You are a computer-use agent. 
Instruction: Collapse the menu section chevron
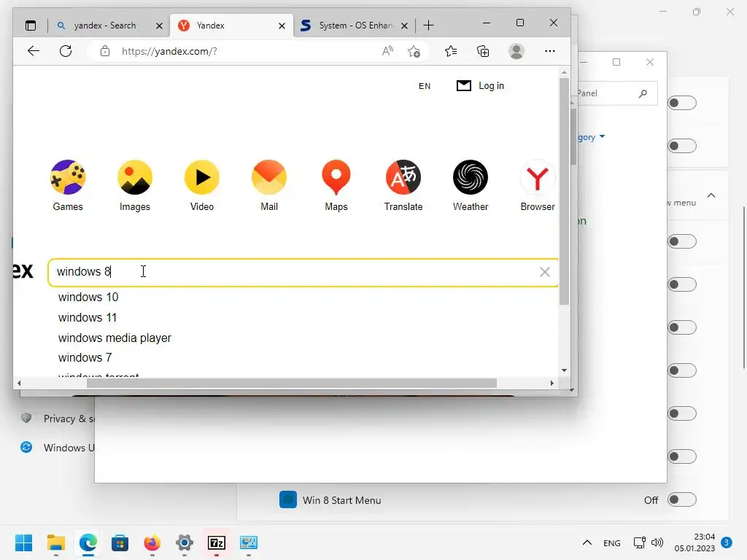(x=711, y=195)
